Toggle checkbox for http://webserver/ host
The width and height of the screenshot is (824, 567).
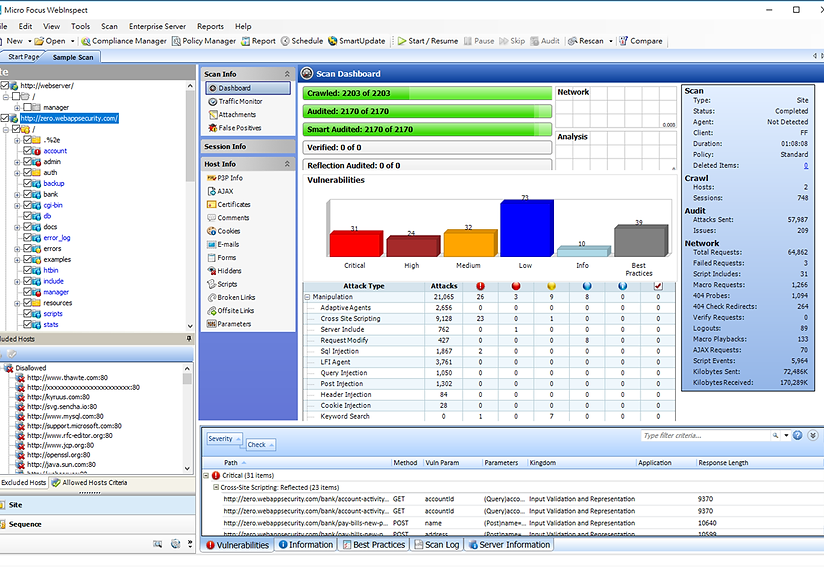pyautogui.click(x=5, y=85)
